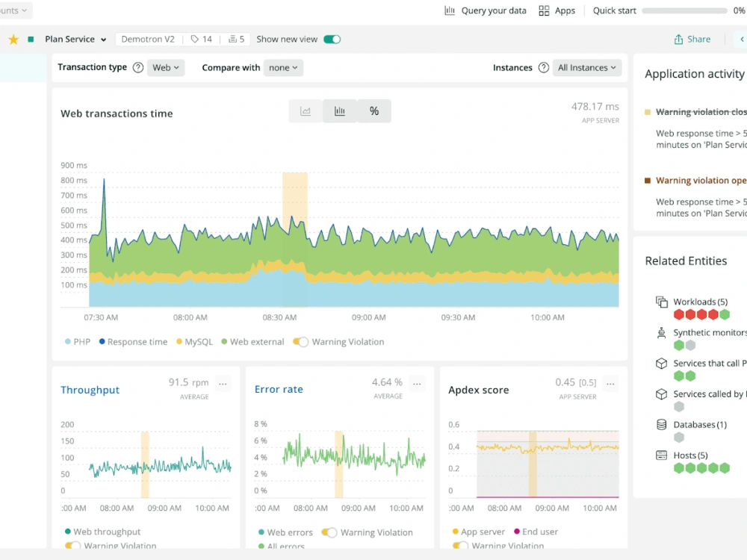Image resolution: width=747 pixels, height=560 pixels.
Task: Toggle Warning Violation in transactions chart
Action: point(300,342)
